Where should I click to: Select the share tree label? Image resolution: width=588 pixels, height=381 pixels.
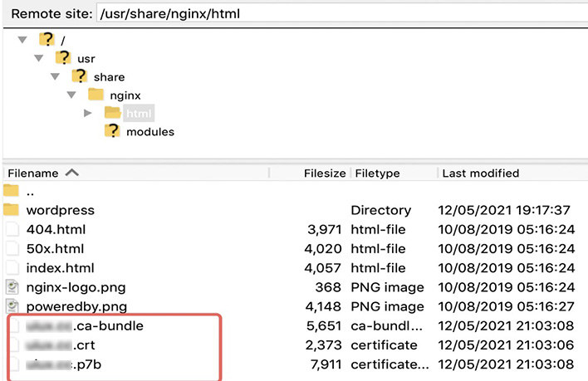[109, 77]
